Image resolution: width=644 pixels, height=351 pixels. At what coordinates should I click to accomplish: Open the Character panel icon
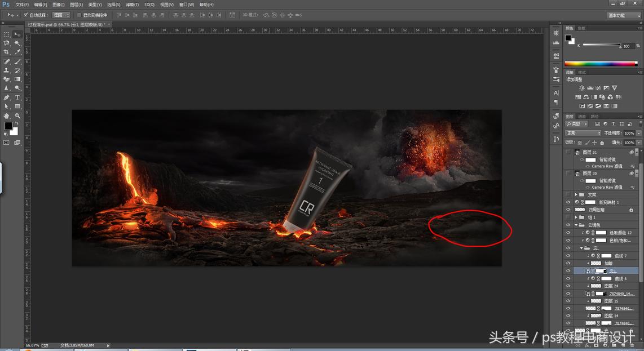coord(556,93)
